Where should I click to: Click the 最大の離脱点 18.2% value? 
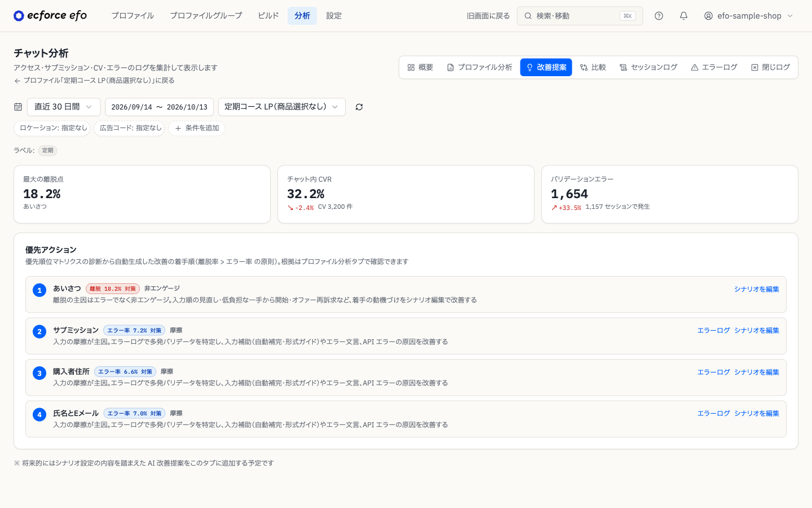(x=42, y=194)
